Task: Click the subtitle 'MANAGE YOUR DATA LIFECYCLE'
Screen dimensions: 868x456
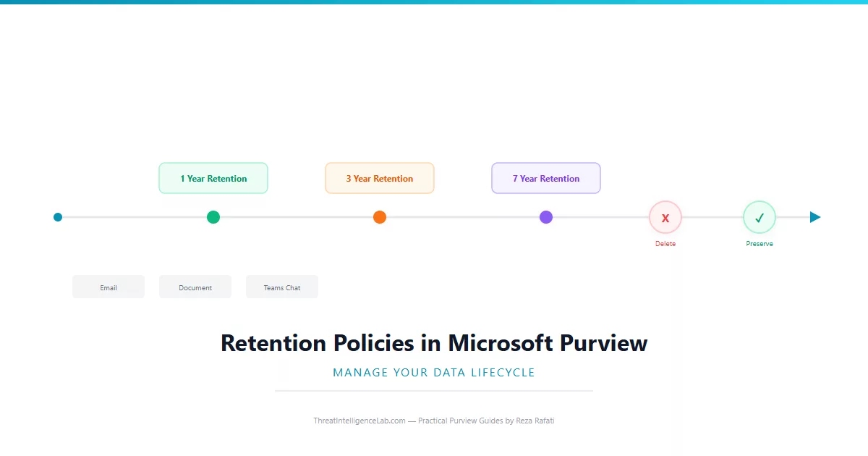Action: (x=434, y=373)
